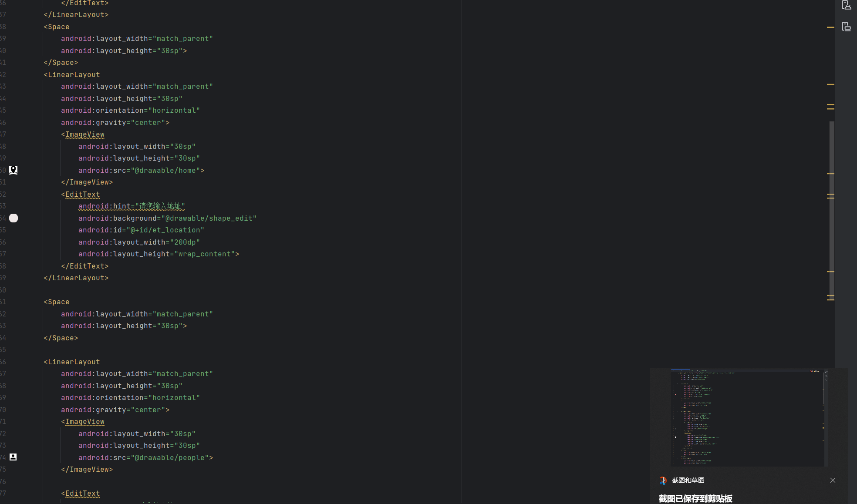Open the Running Devices tool window icon
Screen dimensions: 857x504
[846, 27]
